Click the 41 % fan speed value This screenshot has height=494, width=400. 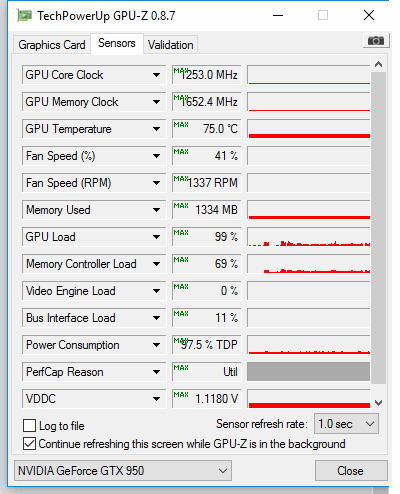(x=206, y=156)
